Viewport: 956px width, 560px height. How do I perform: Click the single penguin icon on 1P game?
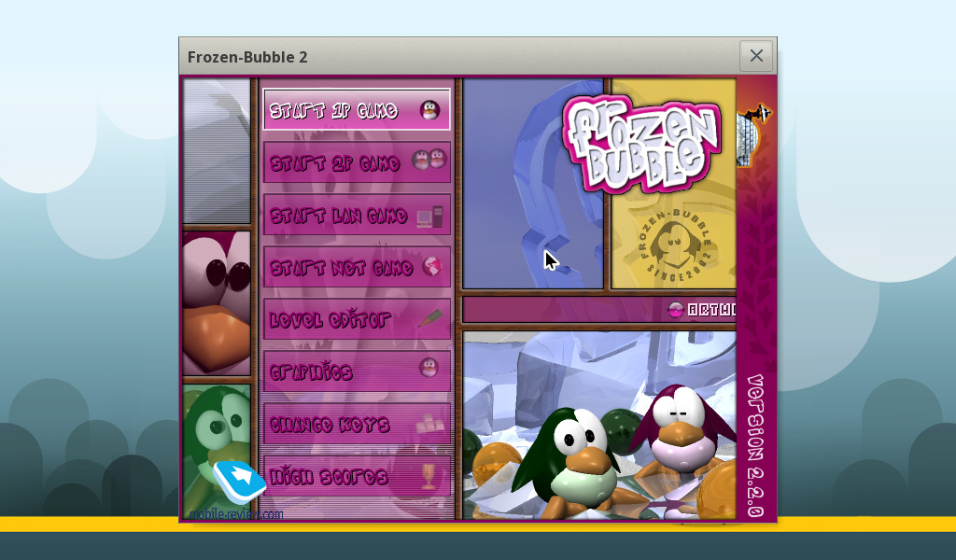429,110
